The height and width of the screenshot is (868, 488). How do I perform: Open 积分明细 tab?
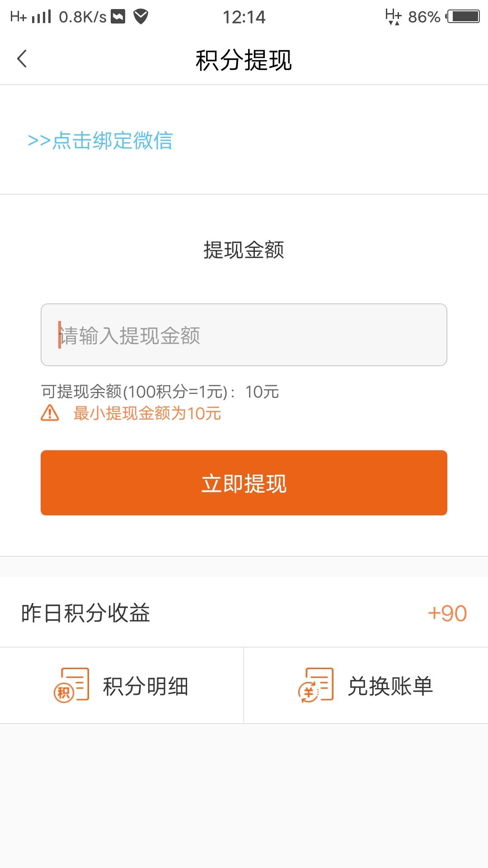pos(122,685)
